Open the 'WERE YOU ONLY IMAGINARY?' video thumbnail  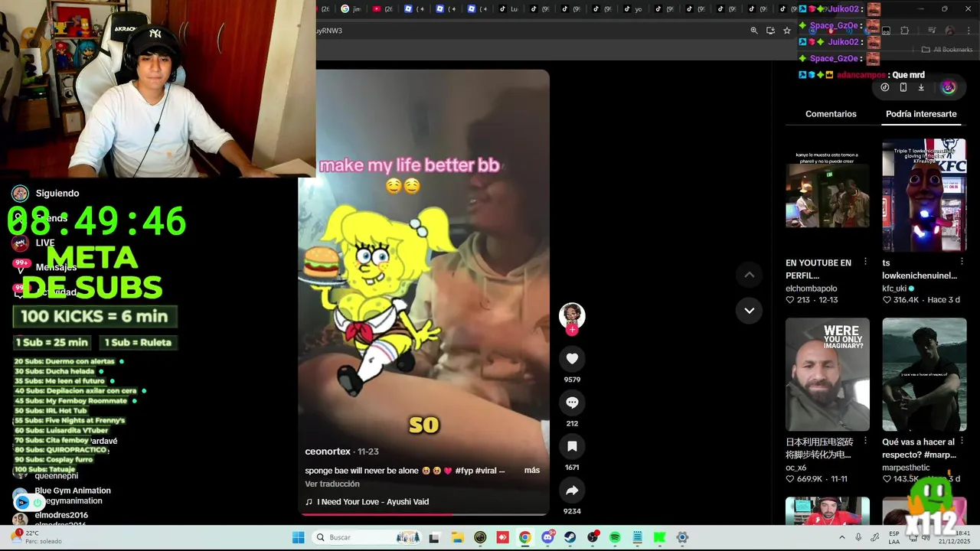[828, 374]
